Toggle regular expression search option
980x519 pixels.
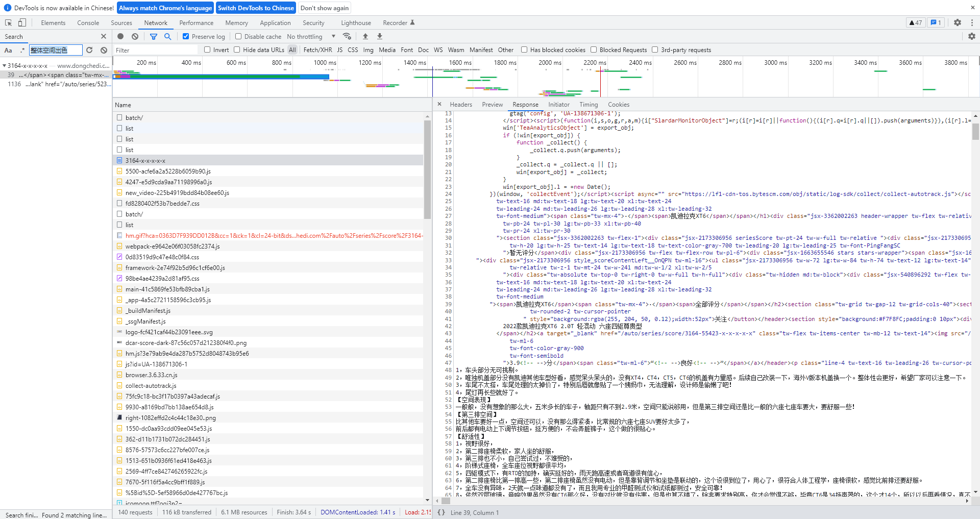[22, 50]
